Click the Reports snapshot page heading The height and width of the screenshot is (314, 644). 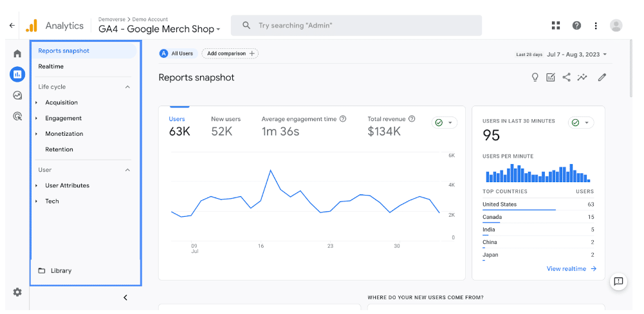196,77
